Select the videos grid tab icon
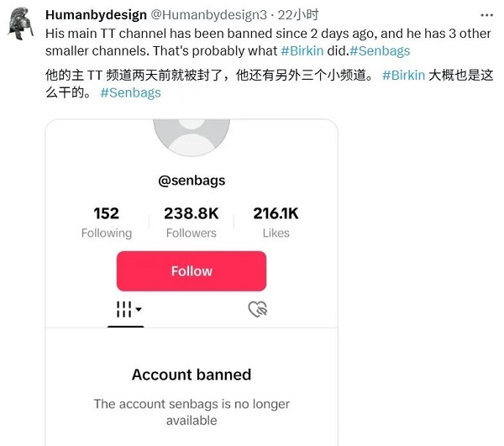 click(x=123, y=309)
